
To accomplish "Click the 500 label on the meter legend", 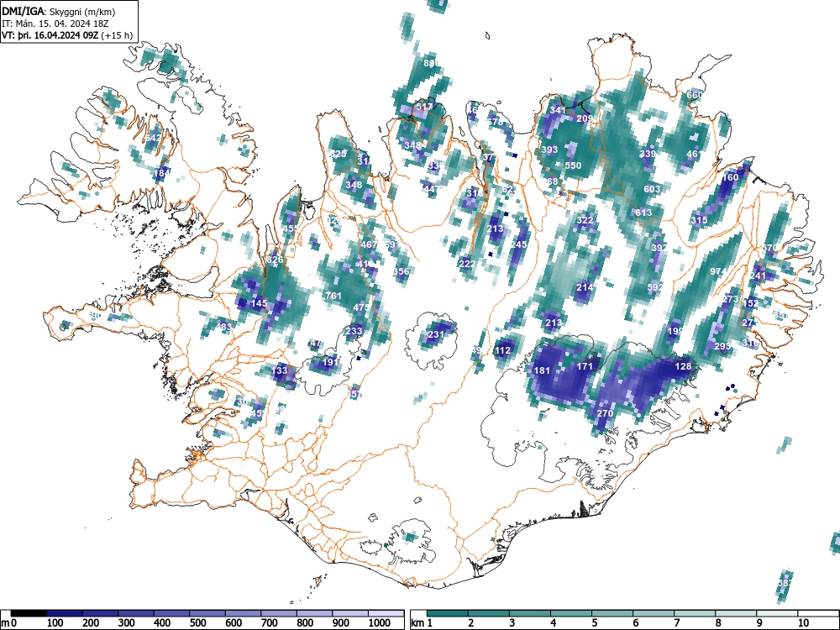I will click(x=197, y=623).
